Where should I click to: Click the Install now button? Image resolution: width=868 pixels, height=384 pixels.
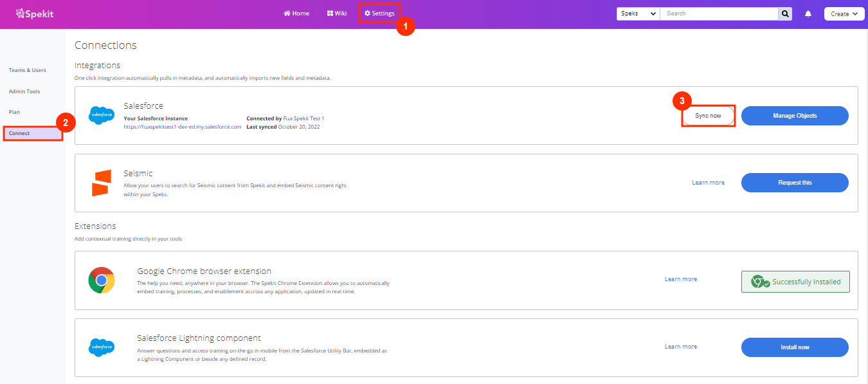click(795, 347)
